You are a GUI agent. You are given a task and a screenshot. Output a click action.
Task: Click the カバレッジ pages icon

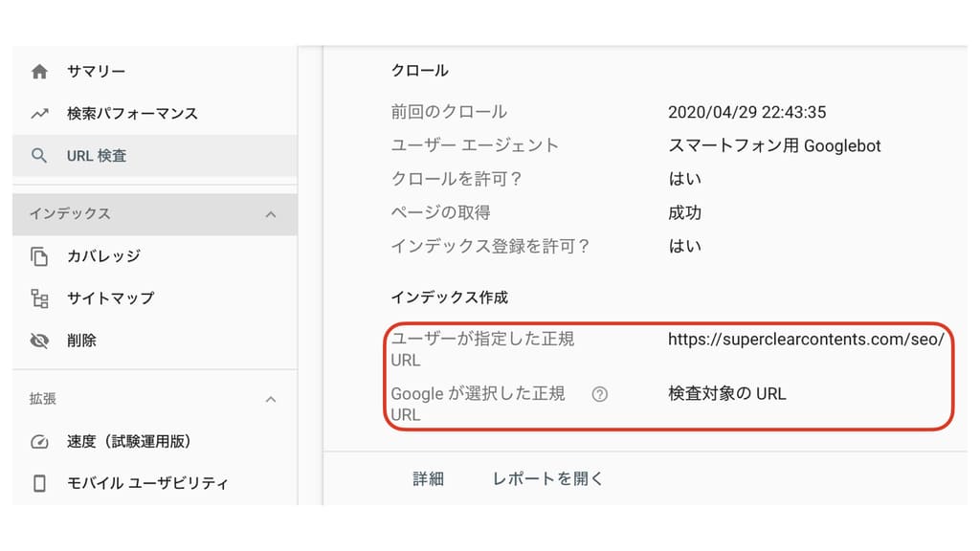point(40,255)
